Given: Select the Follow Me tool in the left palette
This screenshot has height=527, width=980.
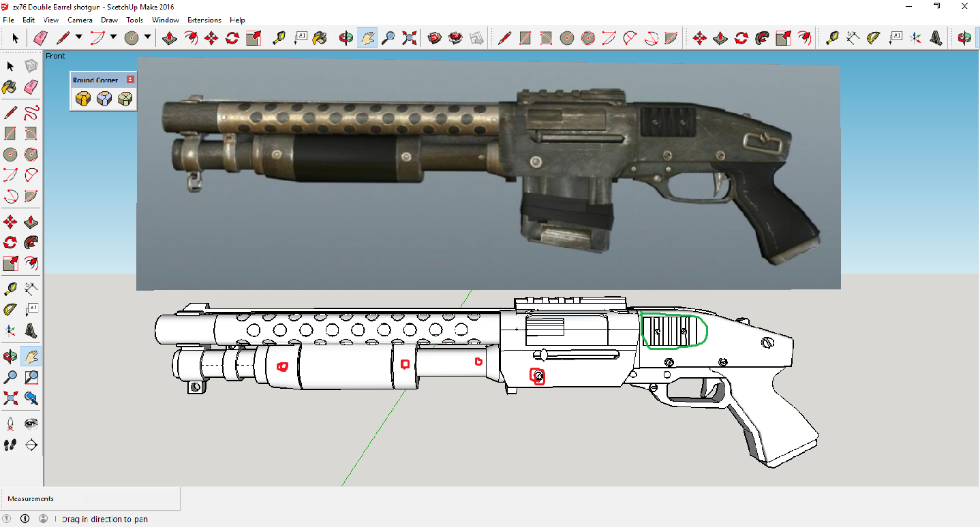Looking at the screenshot, I should pos(31,242).
